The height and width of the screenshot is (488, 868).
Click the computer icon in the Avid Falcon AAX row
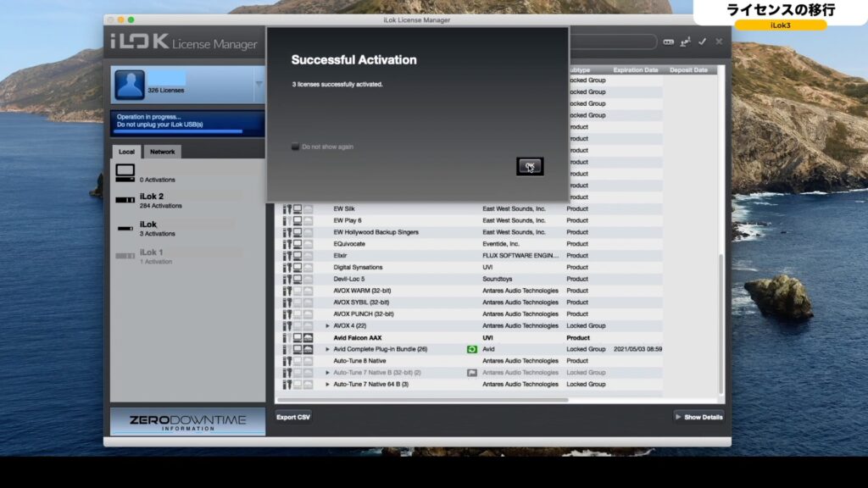pyautogui.click(x=298, y=337)
